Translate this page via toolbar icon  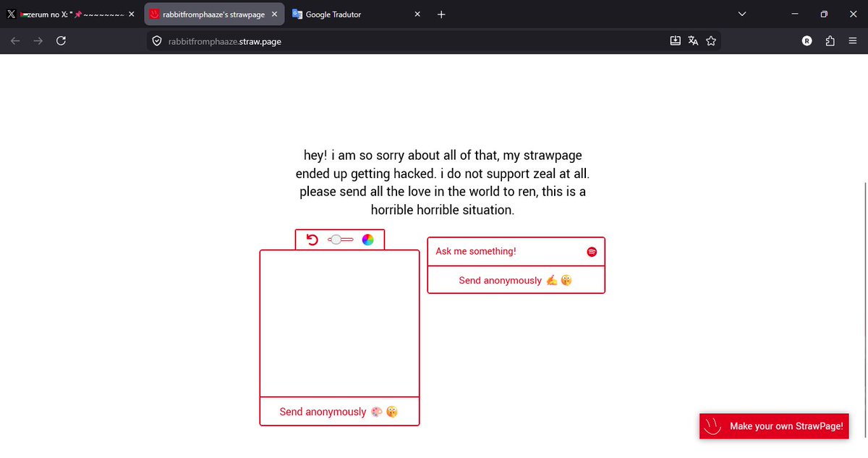coord(693,41)
